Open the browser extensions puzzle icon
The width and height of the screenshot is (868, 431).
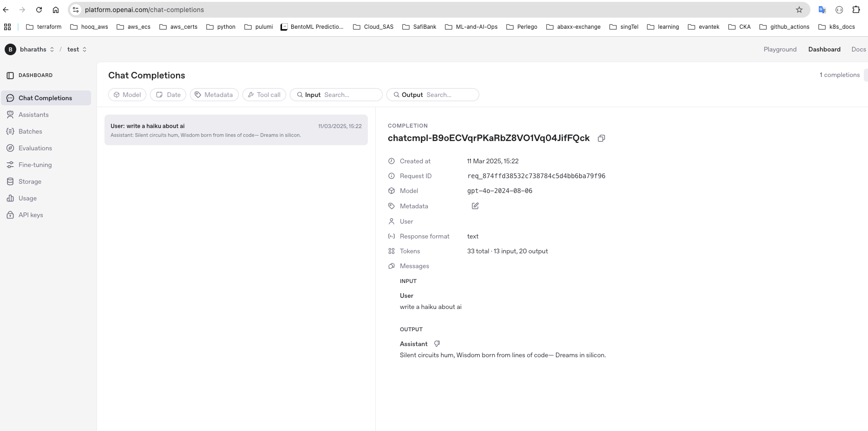pos(856,10)
